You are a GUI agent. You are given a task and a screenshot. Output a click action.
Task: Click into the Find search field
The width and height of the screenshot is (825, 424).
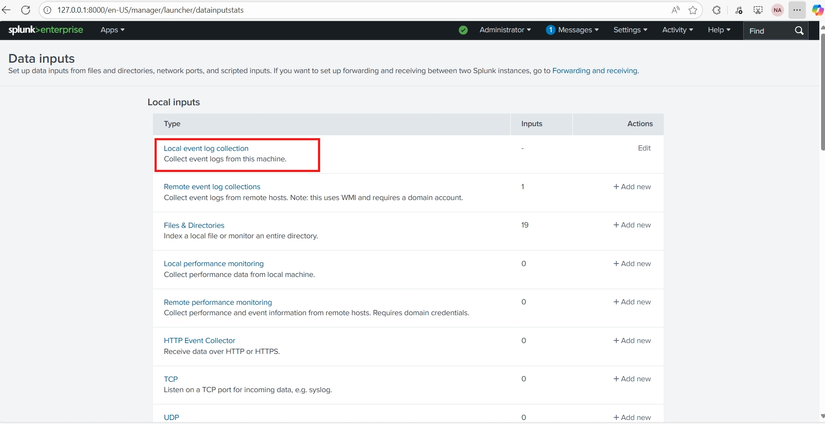[769, 31]
